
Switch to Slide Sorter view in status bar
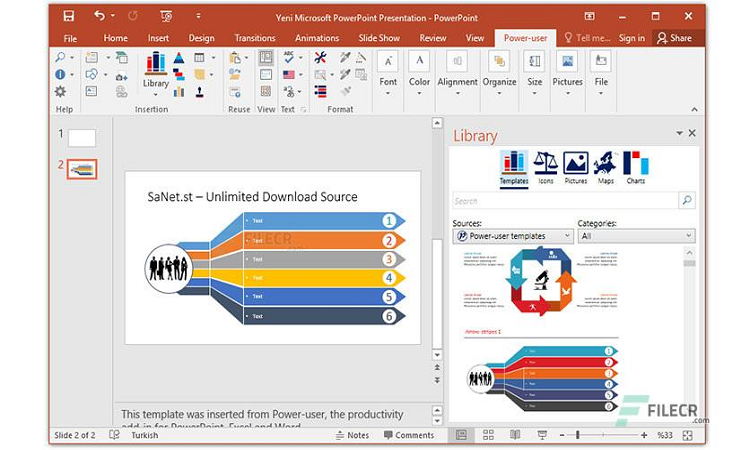click(x=488, y=435)
